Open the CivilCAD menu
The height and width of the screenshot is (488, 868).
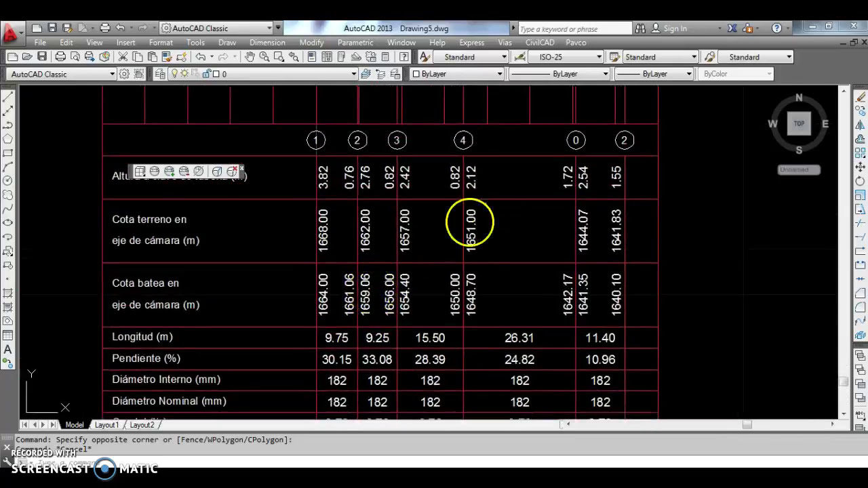tap(540, 42)
